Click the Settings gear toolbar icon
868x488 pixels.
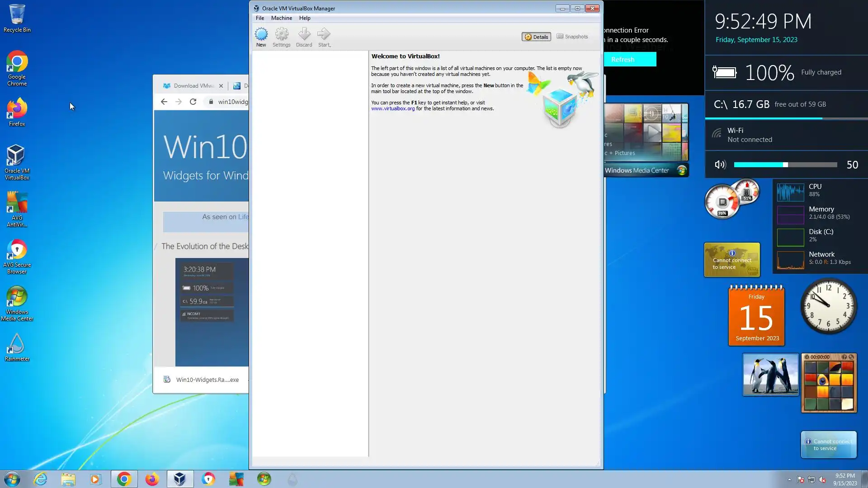tap(281, 34)
